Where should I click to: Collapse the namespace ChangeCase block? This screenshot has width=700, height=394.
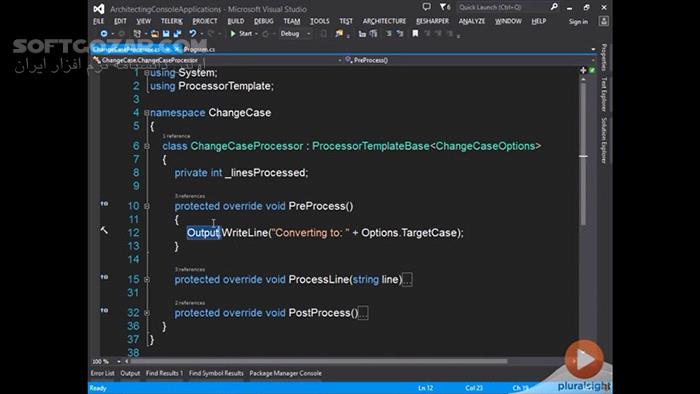146,113
